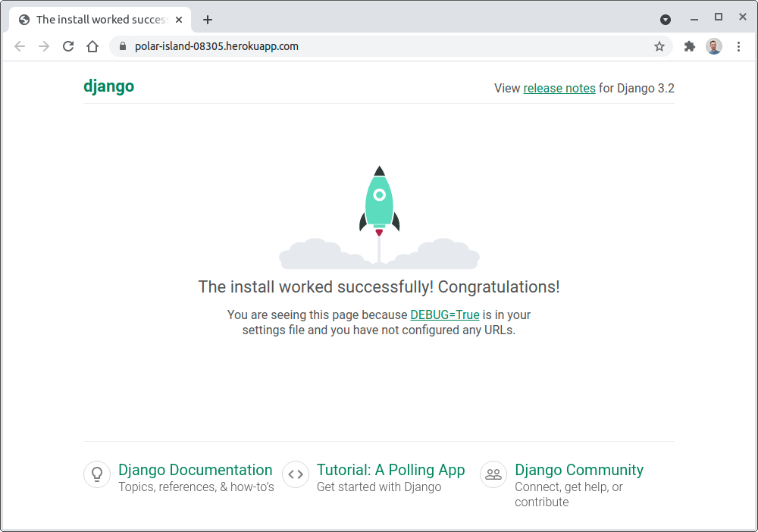Click the community people icon
The height and width of the screenshot is (532, 758).
[x=493, y=474]
